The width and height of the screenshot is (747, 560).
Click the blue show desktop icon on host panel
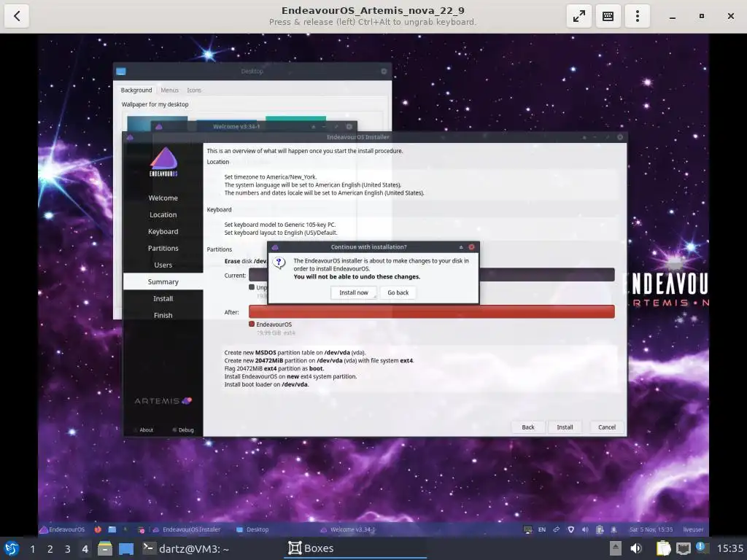pyautogui.click(x=125, y=548)
